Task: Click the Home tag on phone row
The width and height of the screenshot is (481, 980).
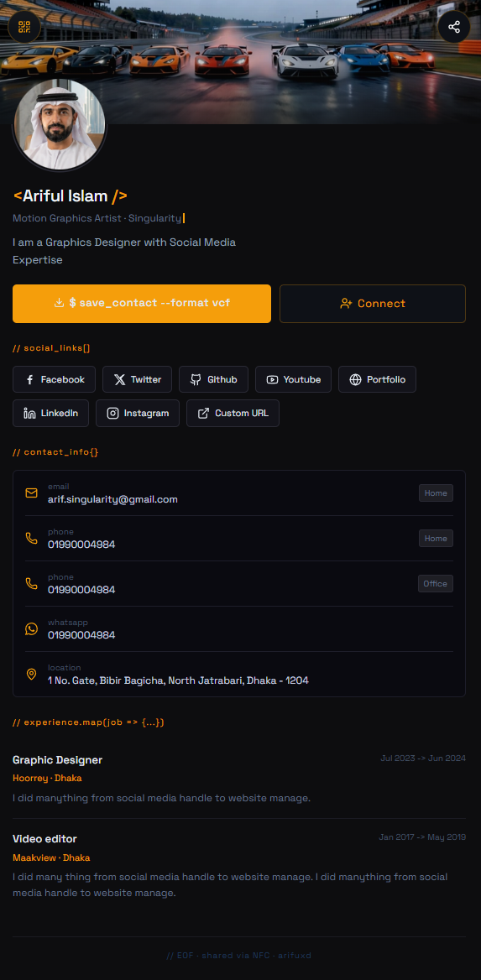Action: click(436, 538)
